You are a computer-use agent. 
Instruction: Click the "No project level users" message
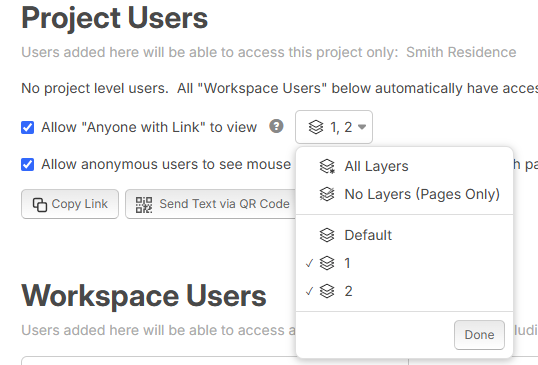(95, 89)
